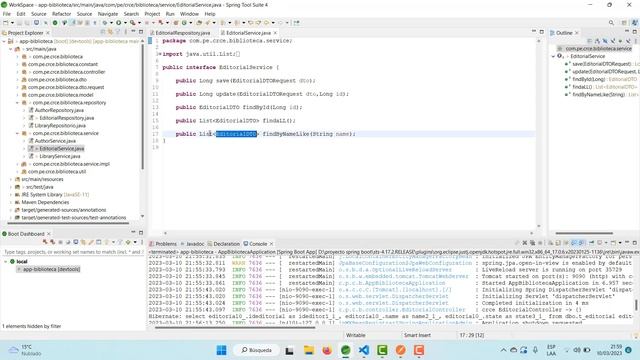Click the Clear Console icon
640x360 pixels.
click(550, 243)
